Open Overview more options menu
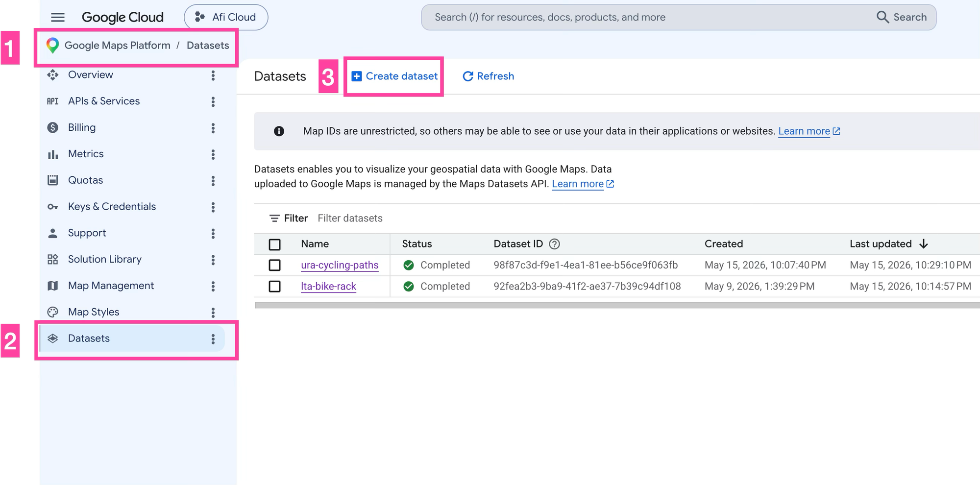Screen dimensions: 980x485 [x=213, y=75]
